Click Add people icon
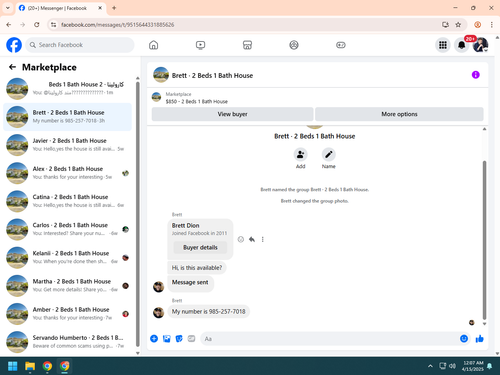The width and height of the screenshot is (500, 375). [301, 155]
